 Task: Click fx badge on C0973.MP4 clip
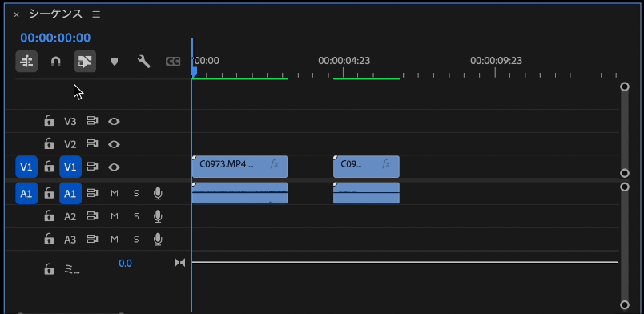point(275,164)
